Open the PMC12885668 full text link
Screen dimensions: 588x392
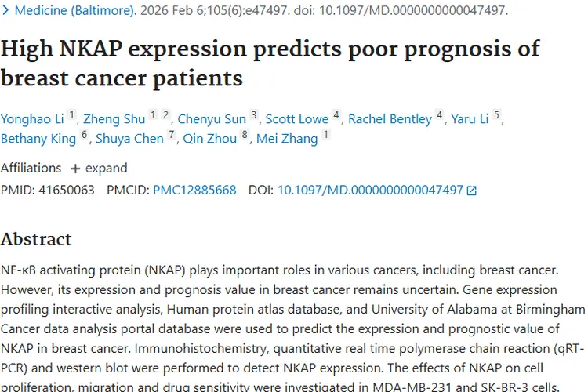194,190
